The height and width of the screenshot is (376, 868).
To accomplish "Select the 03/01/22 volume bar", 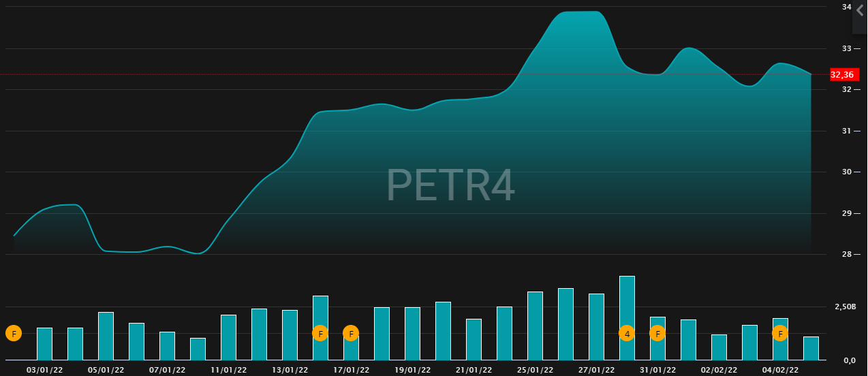I will point(44,344).
